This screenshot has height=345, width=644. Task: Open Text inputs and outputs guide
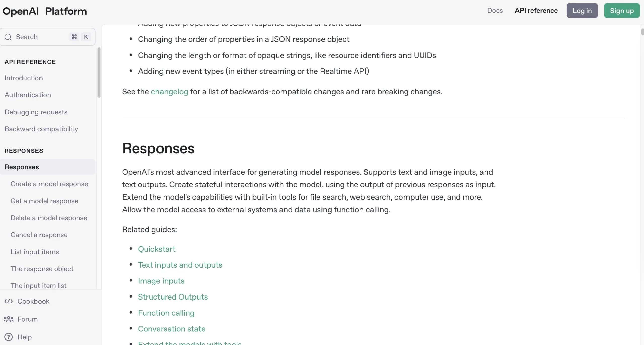[x=180, y=265]
